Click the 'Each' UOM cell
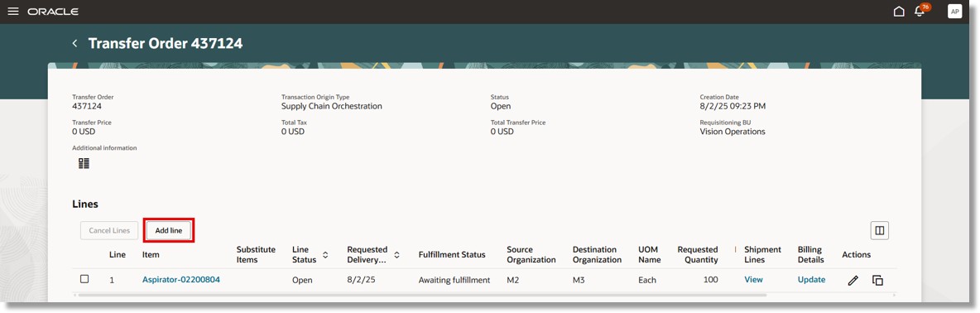 coord(647,280)
